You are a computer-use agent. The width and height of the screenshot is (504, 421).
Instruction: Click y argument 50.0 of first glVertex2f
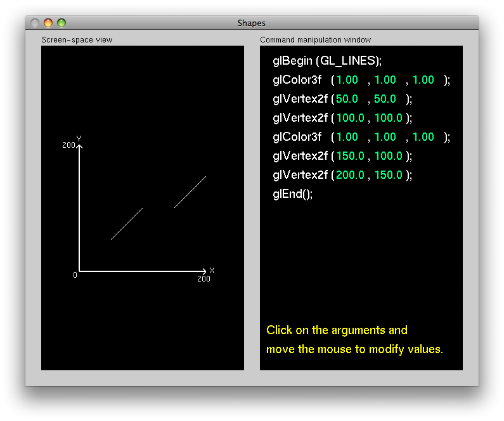[385, 99]
